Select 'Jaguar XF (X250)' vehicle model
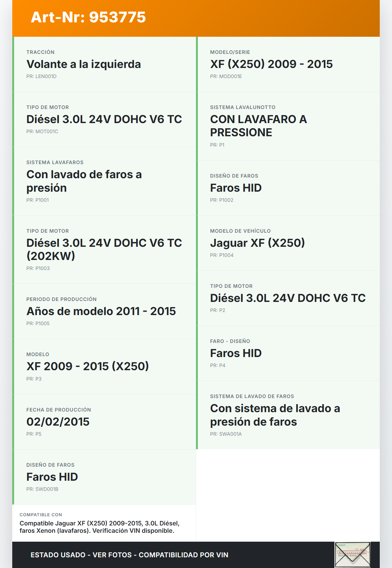The height and width of the screenshot is (568, 392). click(x=257, y=243)
